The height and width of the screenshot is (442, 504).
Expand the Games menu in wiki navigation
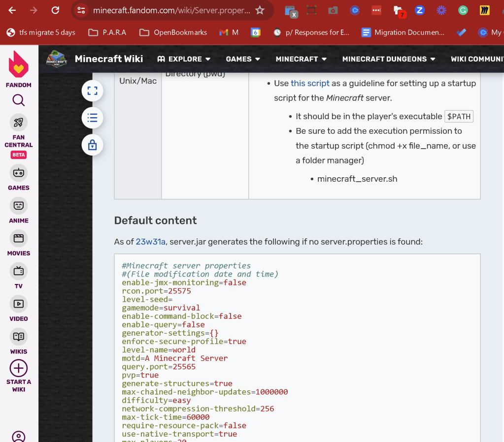243,59
